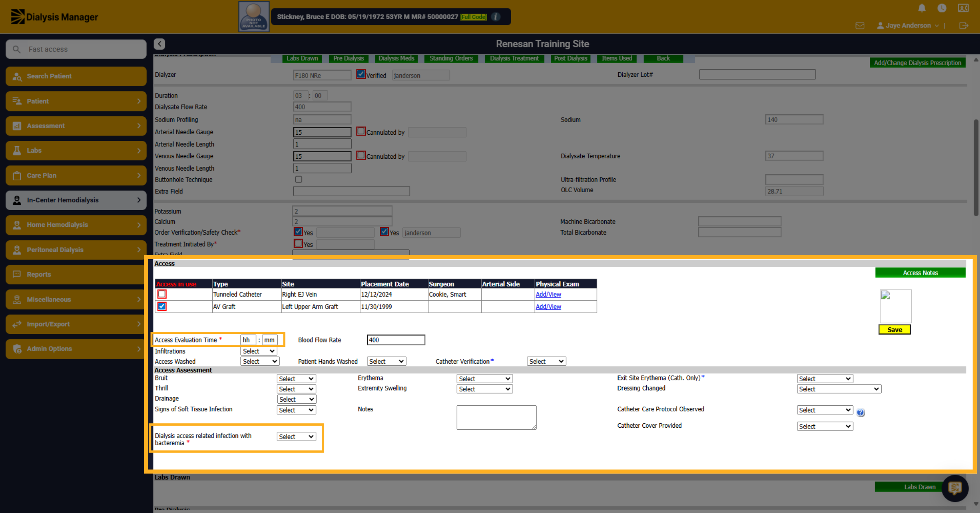980x513 pixels.
Task: Open the Catheter Verification dropdown
Action: pos(546,361)
